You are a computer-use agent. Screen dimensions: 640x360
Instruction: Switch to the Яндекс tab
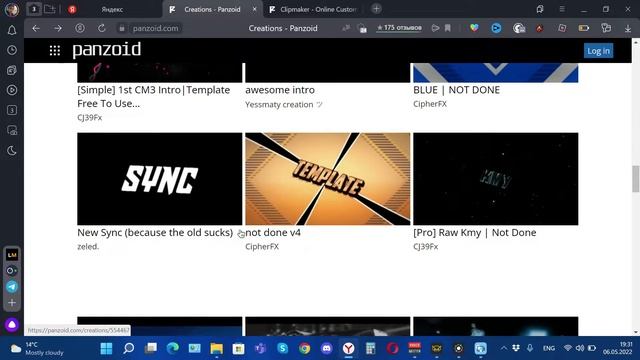point(112,9)
